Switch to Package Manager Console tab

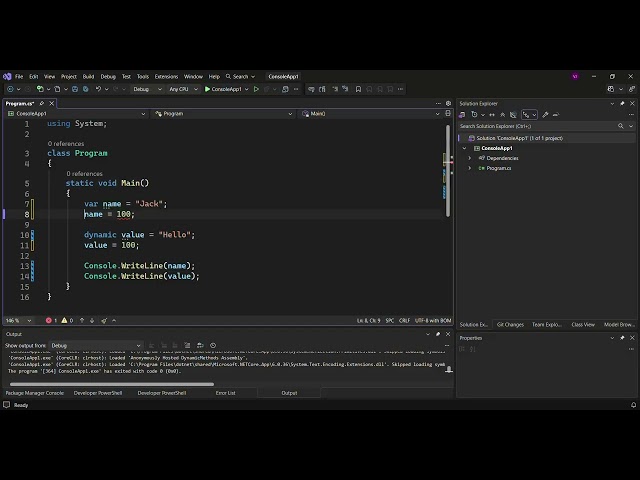pos(35,393)
